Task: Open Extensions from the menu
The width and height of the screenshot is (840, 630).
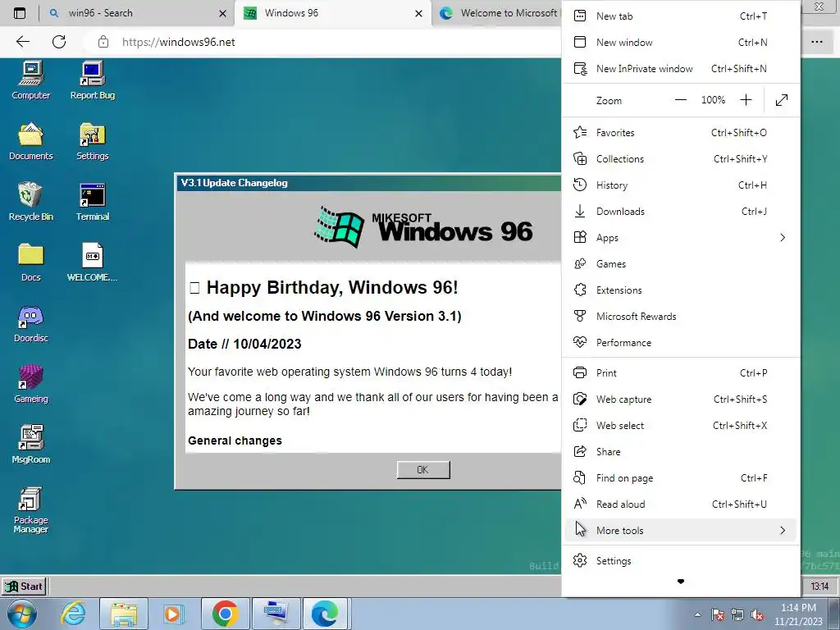Action: click(681, 290)
